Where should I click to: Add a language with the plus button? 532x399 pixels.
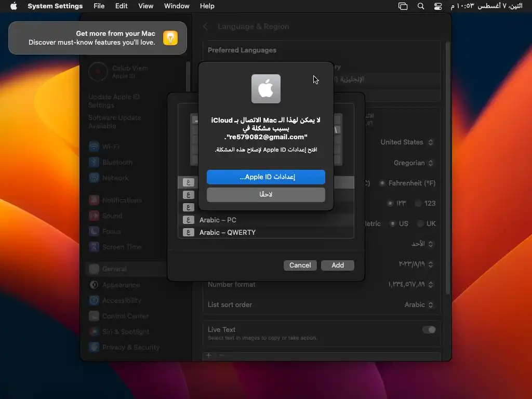(209, 355)
